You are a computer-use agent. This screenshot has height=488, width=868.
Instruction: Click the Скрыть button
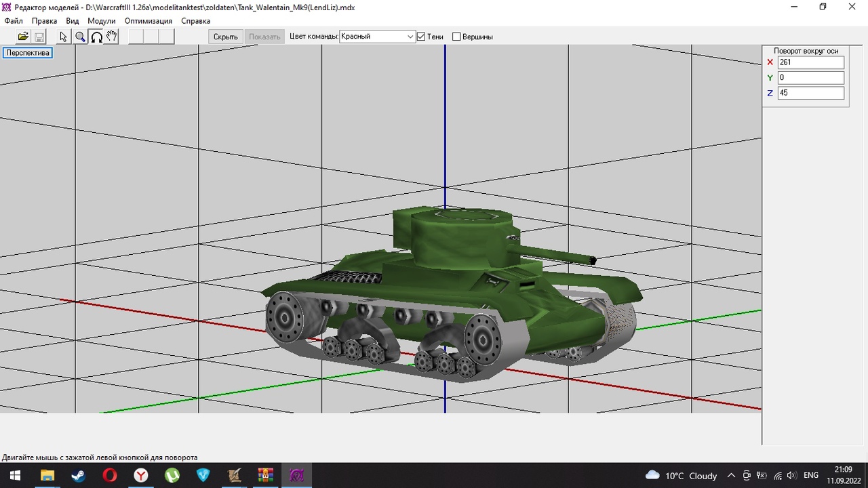226,37
